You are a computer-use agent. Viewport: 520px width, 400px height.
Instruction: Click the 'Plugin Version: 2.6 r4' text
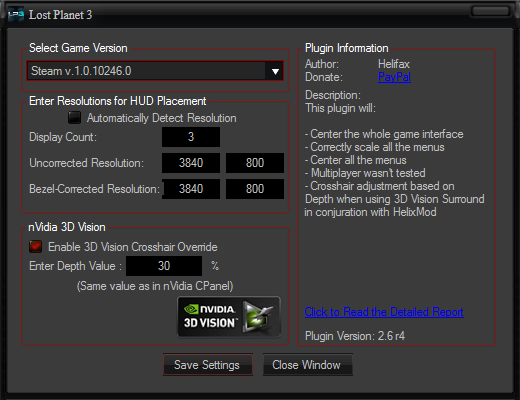pos(355,336)
